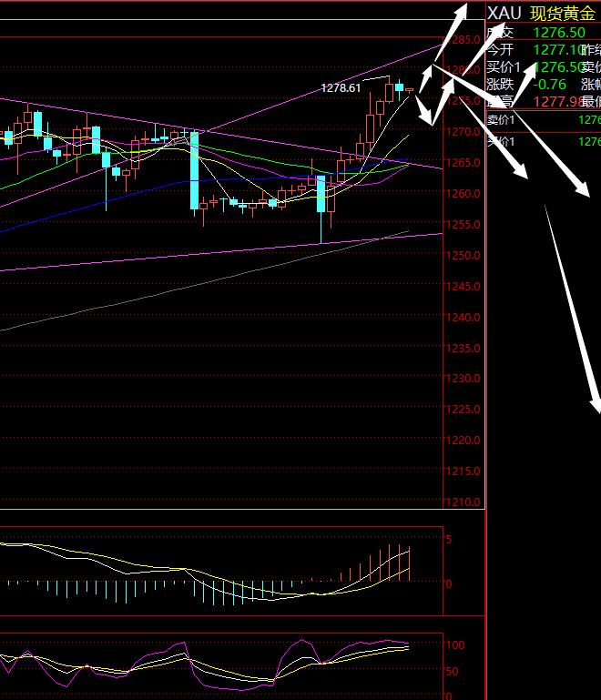The height and width of the screenshot is (700, 601).
Task: Select the 卖价1 row in the order book
Action: tap(544, 120)
